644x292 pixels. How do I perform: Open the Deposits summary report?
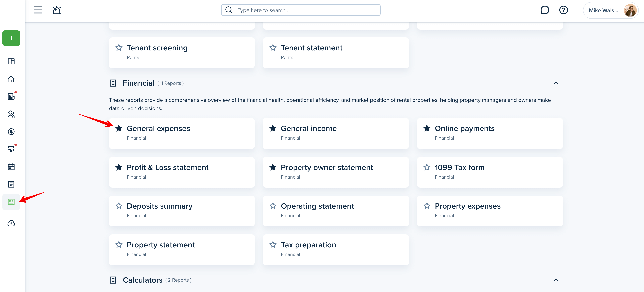(182, 211)
